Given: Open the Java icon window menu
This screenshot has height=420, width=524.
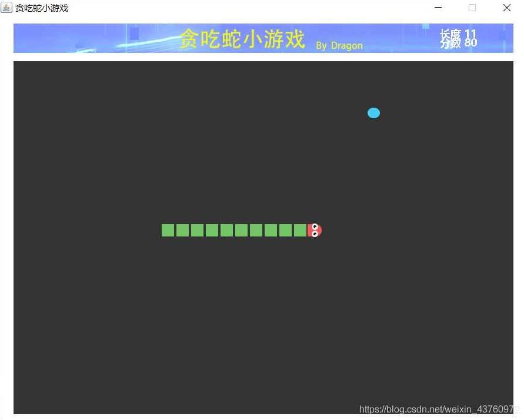Looking at the screenshot, I should 6,8.
